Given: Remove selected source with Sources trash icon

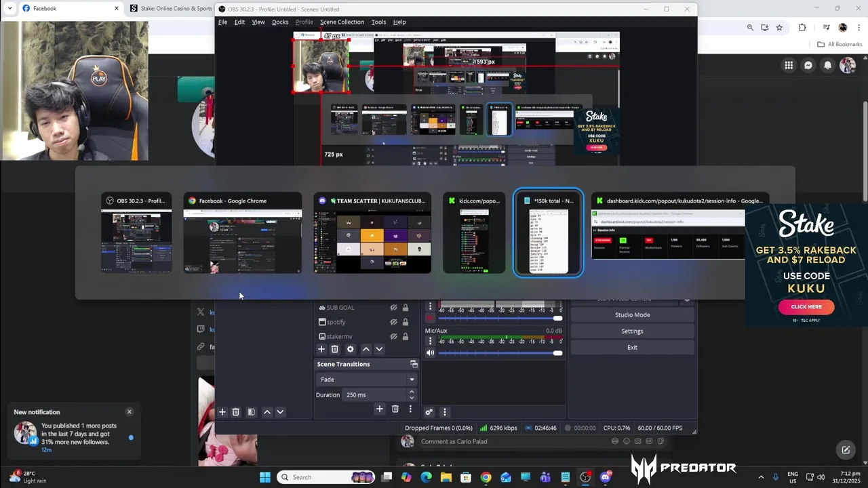Looking at the screenshot, I should [334, 349].
